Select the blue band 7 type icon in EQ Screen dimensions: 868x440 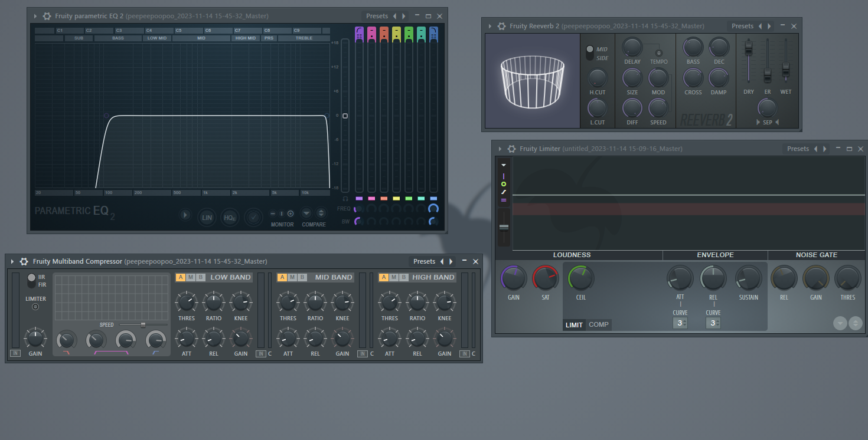433,34
